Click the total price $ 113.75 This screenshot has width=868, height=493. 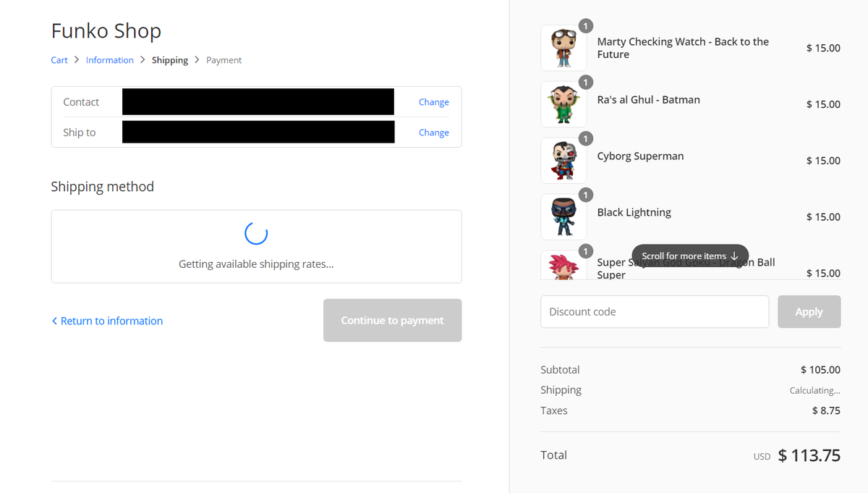point(809,455)
